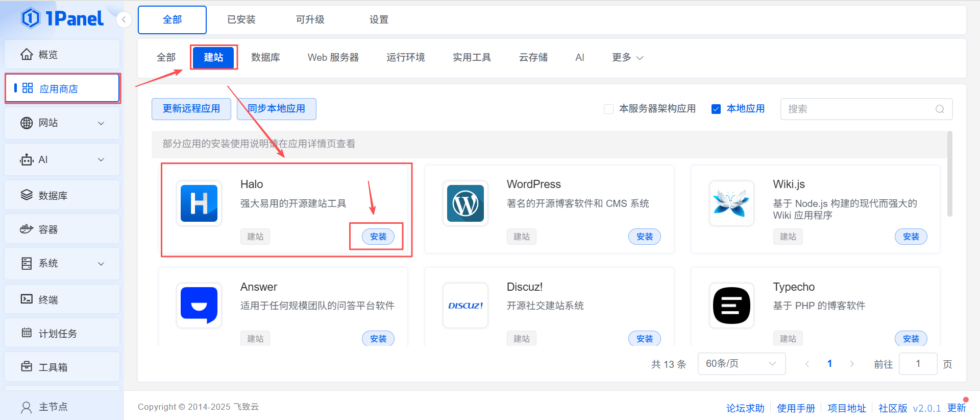Screen dimensions: 980x420
Task: Open the Discuz! app logo
Action: 465,306
